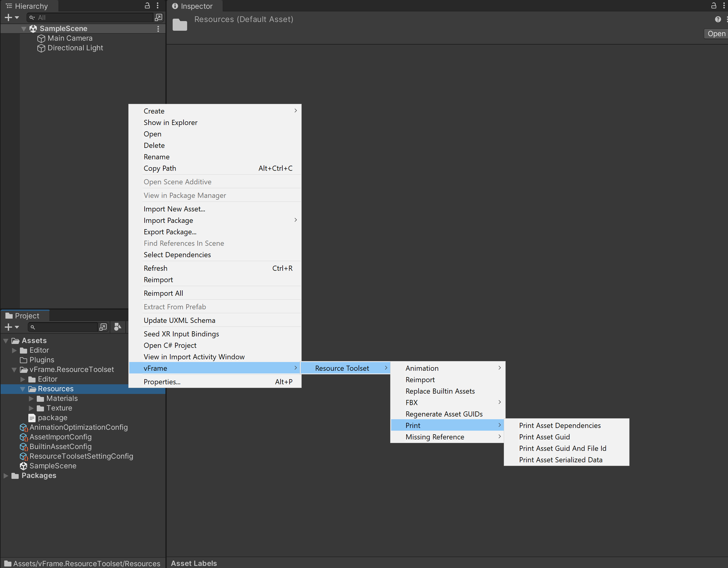Expand the Materials folder arrow

(x=31, y=398)
